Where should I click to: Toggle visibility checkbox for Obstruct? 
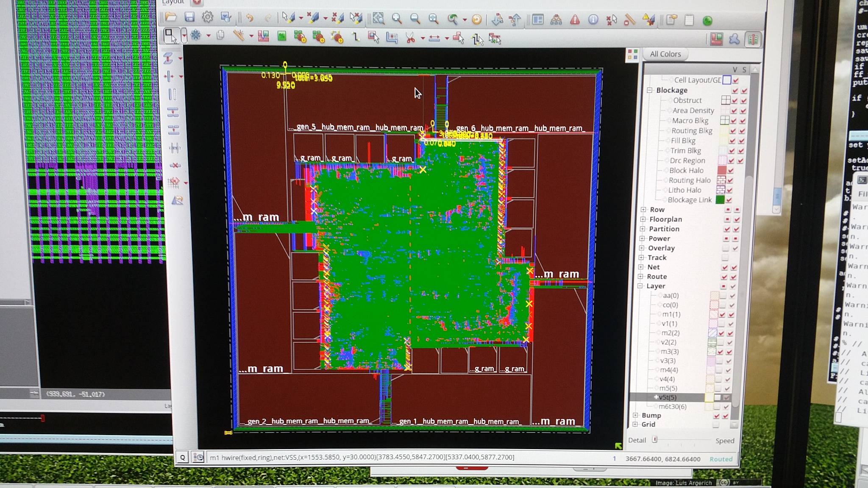pyautogui.click(x=734, y=100)
